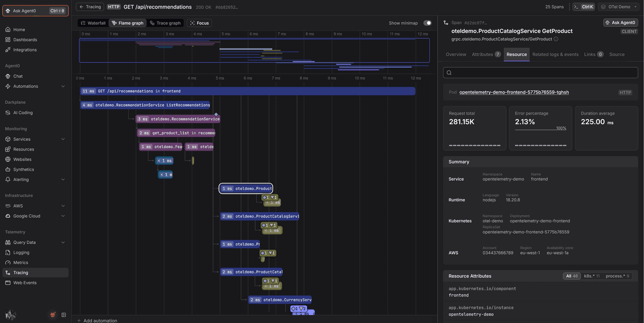Screen dimensions: 644x323
Task: Go back to Tracing
Action: [90, 7]
